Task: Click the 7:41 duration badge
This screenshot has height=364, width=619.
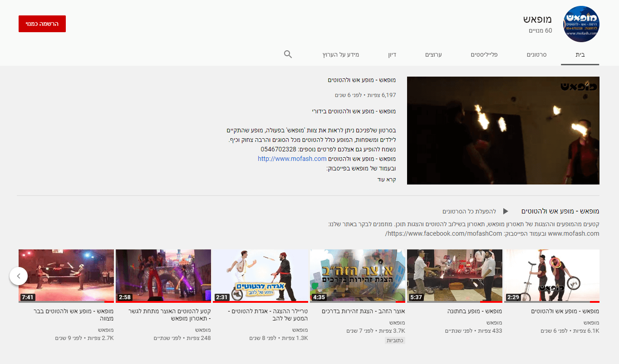Action: tap(28, 297)
